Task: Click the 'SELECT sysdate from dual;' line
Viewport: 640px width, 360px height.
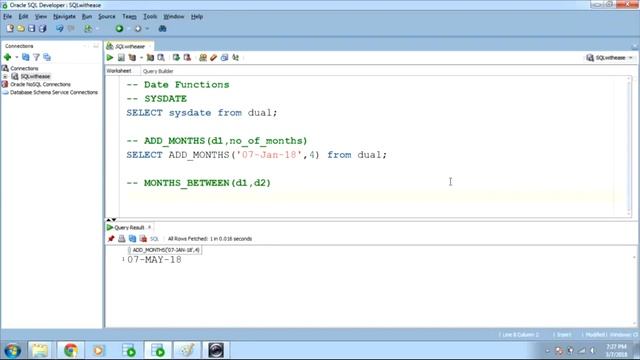Action: click(x=202, y=113)
